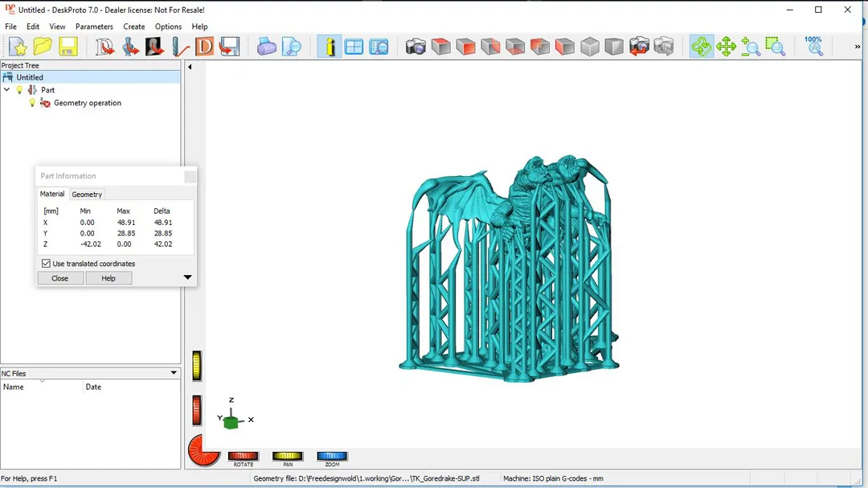Select the dark gray isometric cube icon
This screenshot has height=488, width=868.
pos(614,47)
